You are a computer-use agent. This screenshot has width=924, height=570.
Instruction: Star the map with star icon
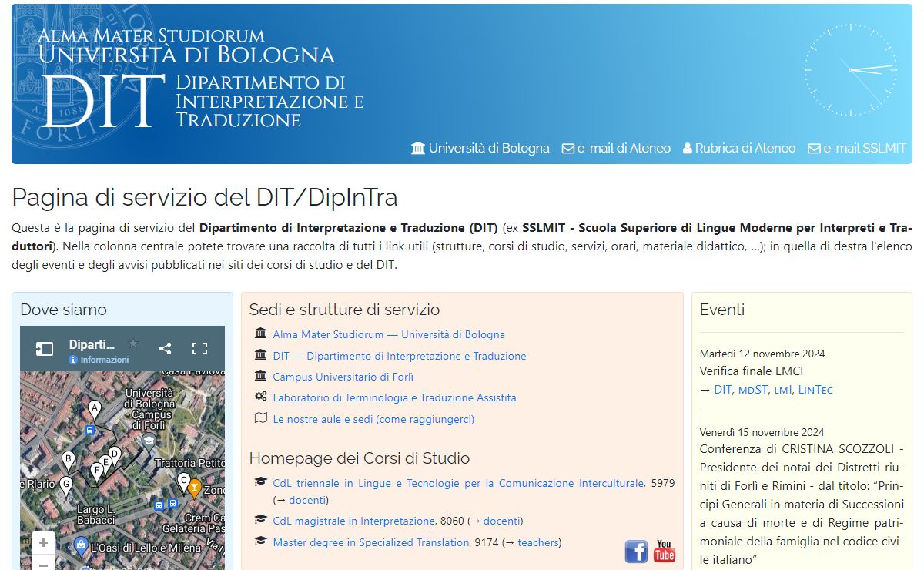(x=132, y=344)
